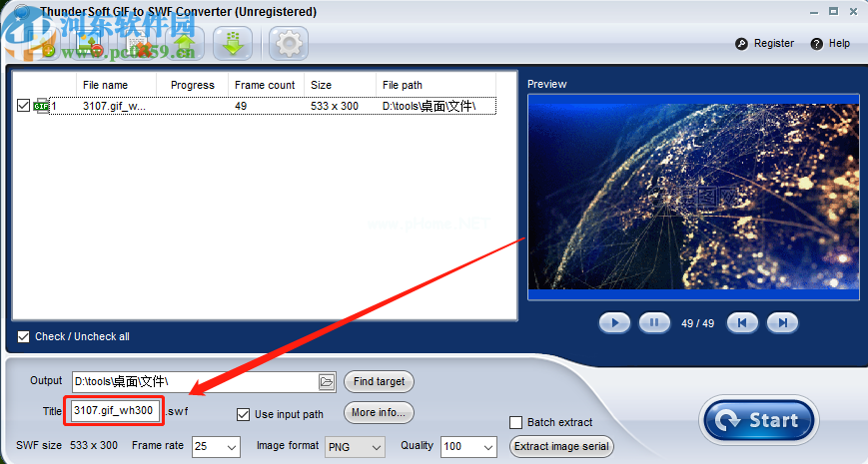Open the Register menu item
The height and width of the screenshot is (464, 868).
(765, 43)
